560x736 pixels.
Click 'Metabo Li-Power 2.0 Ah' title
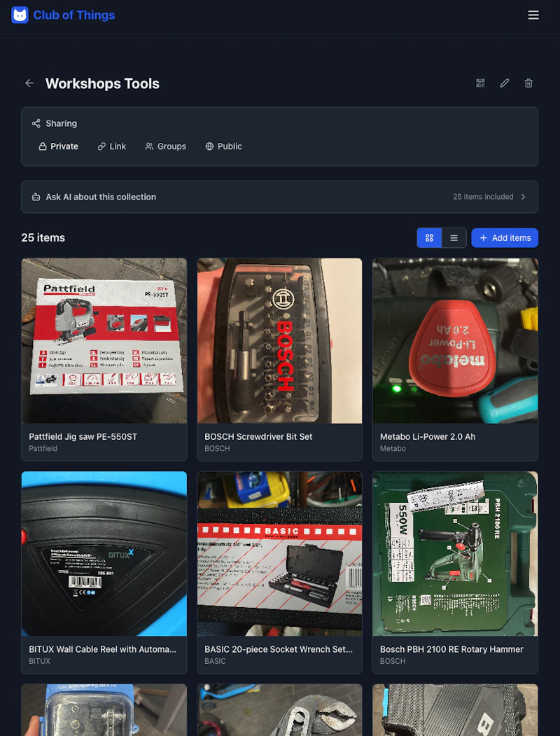428,436
